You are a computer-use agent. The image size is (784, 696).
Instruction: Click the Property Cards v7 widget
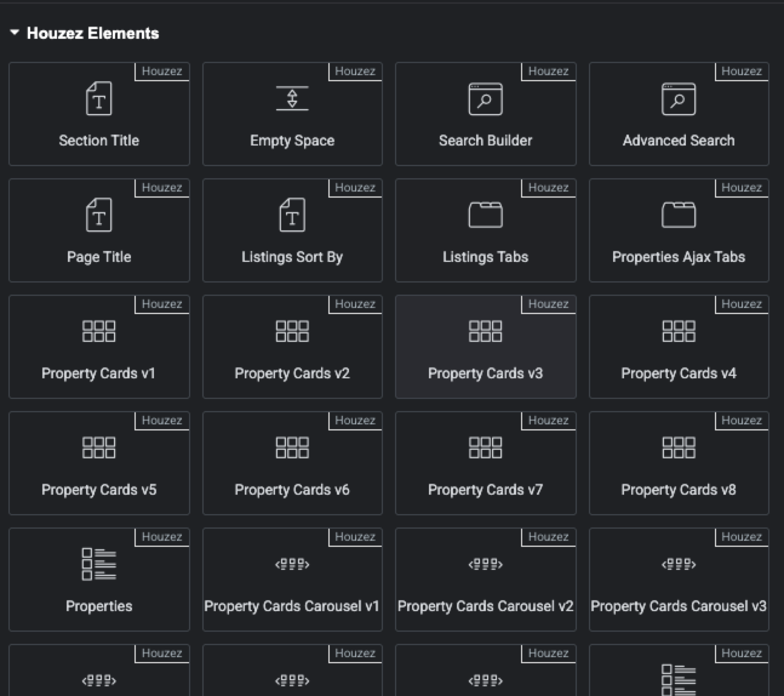485,463
